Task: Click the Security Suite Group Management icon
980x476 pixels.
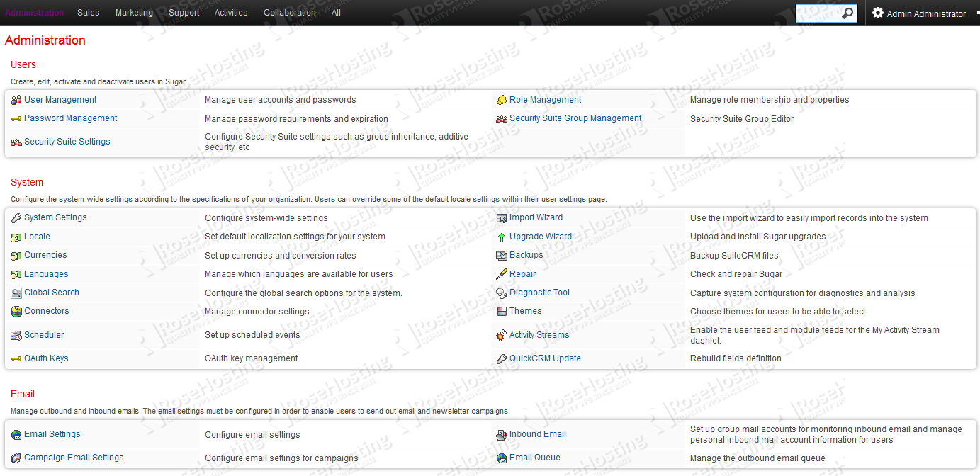Action: 502,118
